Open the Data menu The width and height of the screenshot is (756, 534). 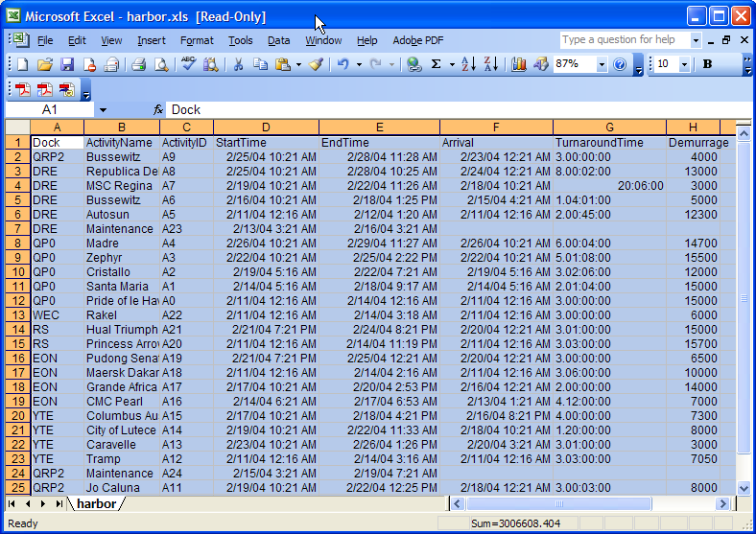point(278,40)
